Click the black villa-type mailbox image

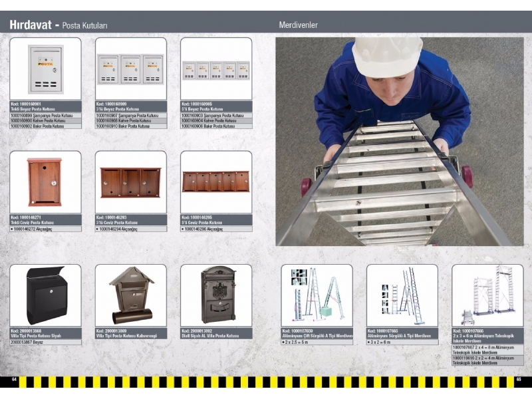(x=45, y=296)
